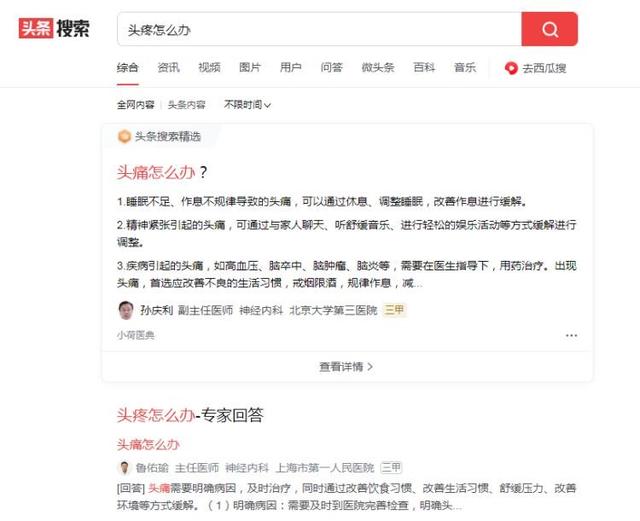The image size is (640, 521).
Task: Click the 头条搜索精选 badge icon
Action: (x=124, y=137)
